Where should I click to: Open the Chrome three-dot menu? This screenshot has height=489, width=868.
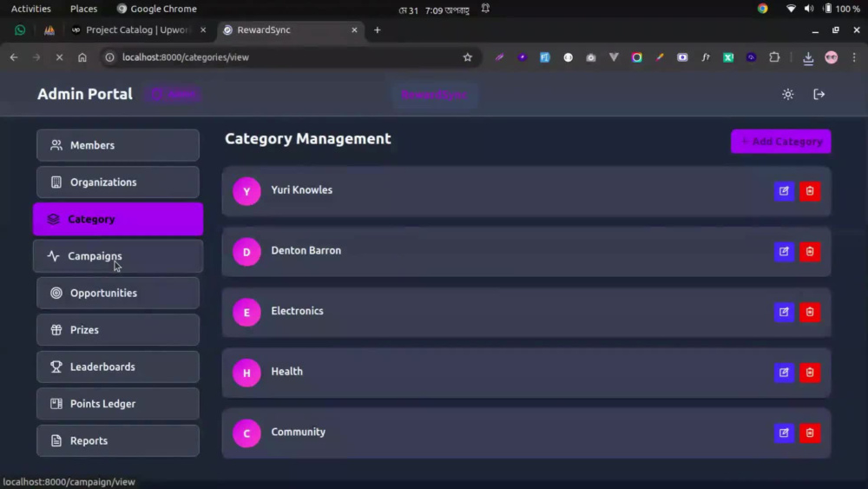(x=854, y=57)
